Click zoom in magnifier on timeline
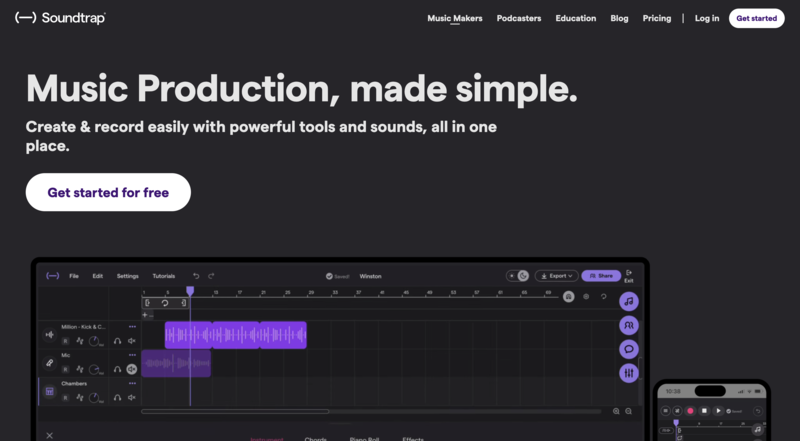The image size is (800, 441). click(x=616, y=411)
